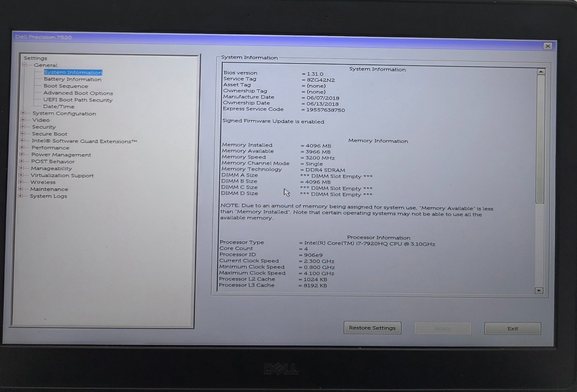Click the vertical scrollbar thumb
This screenshot has height=392, width=577.
pos(540,139)
